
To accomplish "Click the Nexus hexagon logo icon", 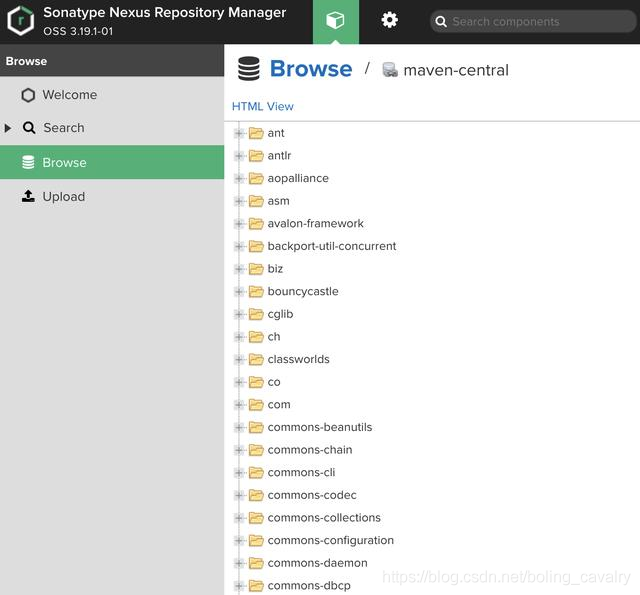I will [x=21, y=21].
